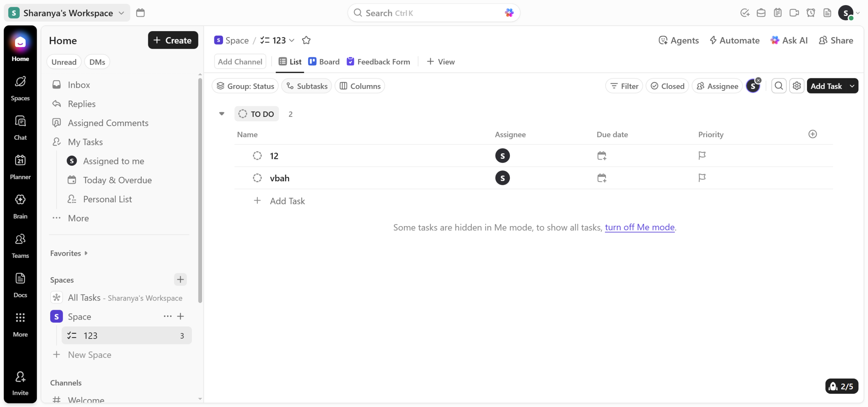The height and width of the screenshot is (407, 868).
Task: Remove the Me mode avatar filter
Action: coord(758,80)
